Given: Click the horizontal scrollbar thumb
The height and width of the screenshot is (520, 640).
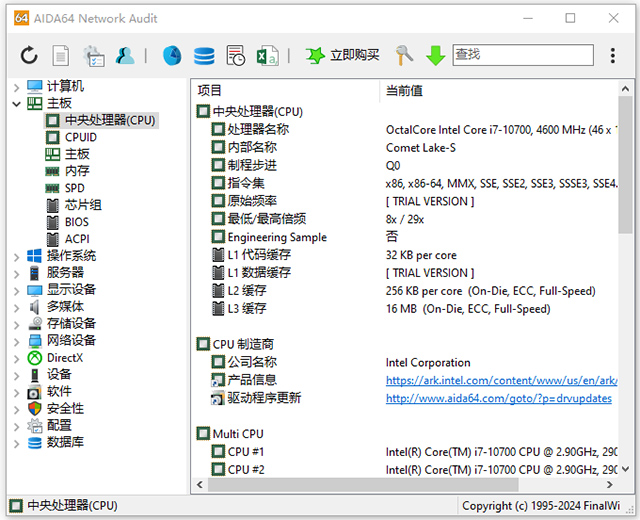Looking at the screenshot, I should pos(363,484).
